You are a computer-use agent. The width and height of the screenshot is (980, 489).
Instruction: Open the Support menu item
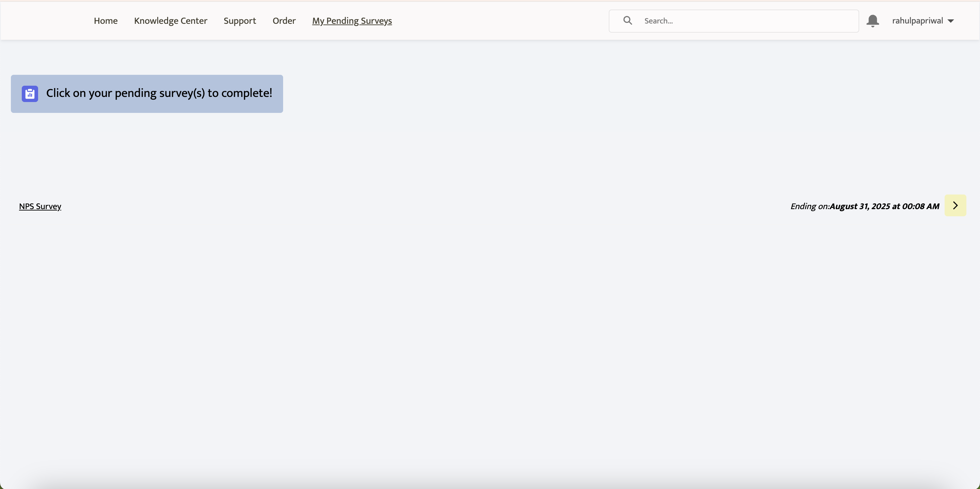point(240,21)
